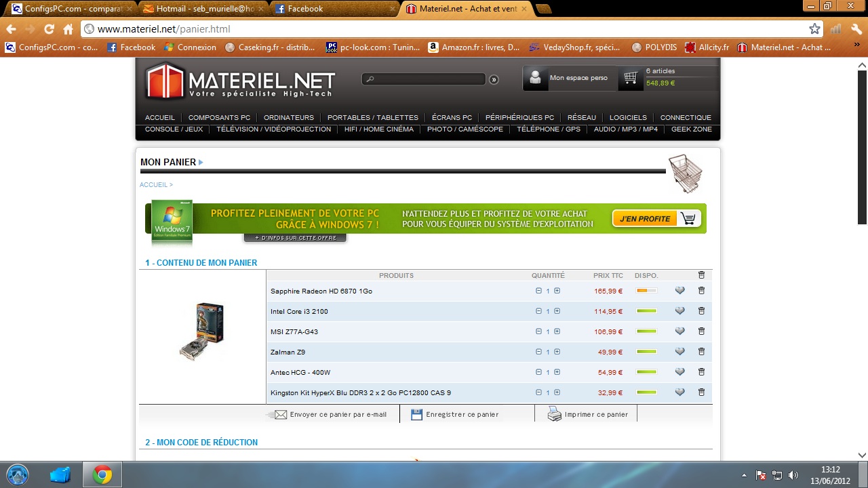
Task: Open Chrome from the Windows taskbar
Action: 102,474
